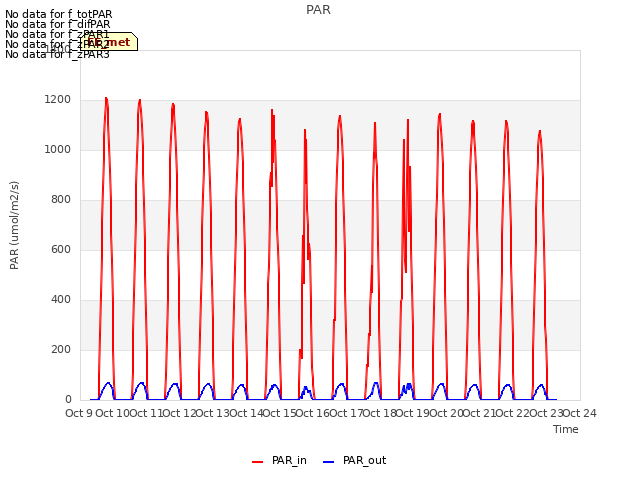This screenshot has height=480, width=640.
Task: Click the 'No data for f_difPAR' message
Action: tap(58, 24)
